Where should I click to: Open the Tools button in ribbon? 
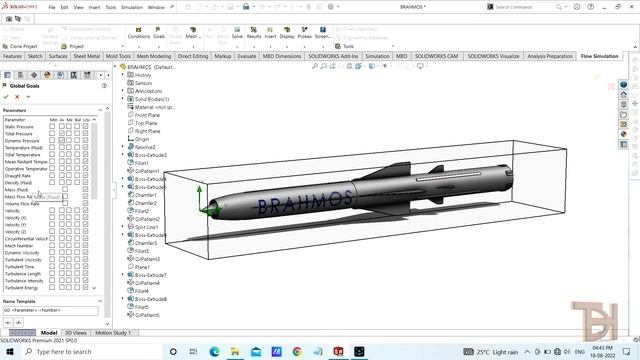tap(344, 47)
